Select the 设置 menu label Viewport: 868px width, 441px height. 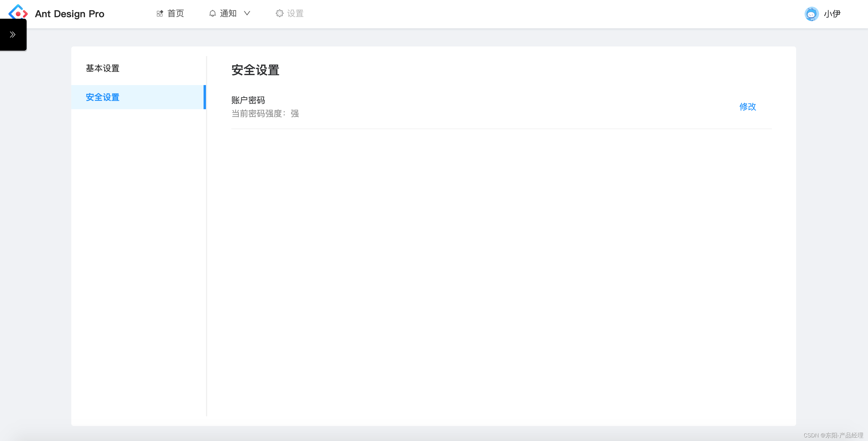(295, 14)
